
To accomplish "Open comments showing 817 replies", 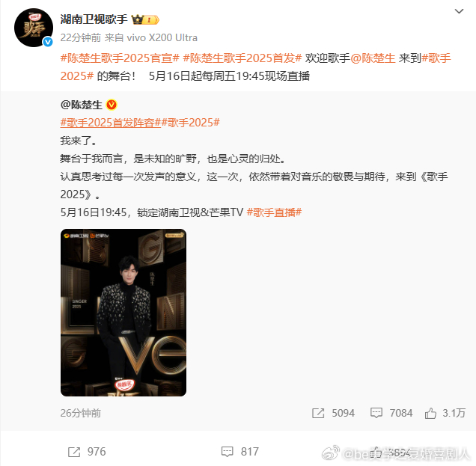I will pos(239,452).
